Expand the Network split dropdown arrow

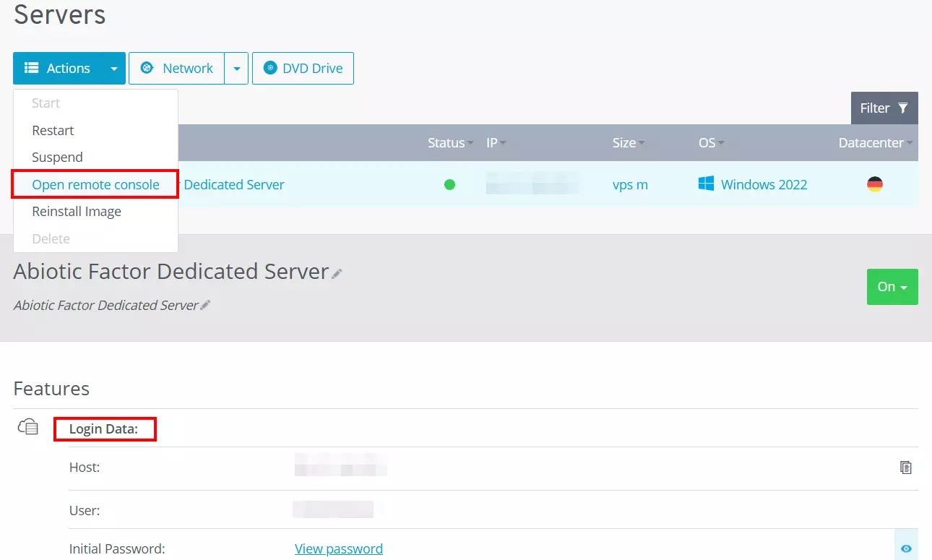point(236,69)
